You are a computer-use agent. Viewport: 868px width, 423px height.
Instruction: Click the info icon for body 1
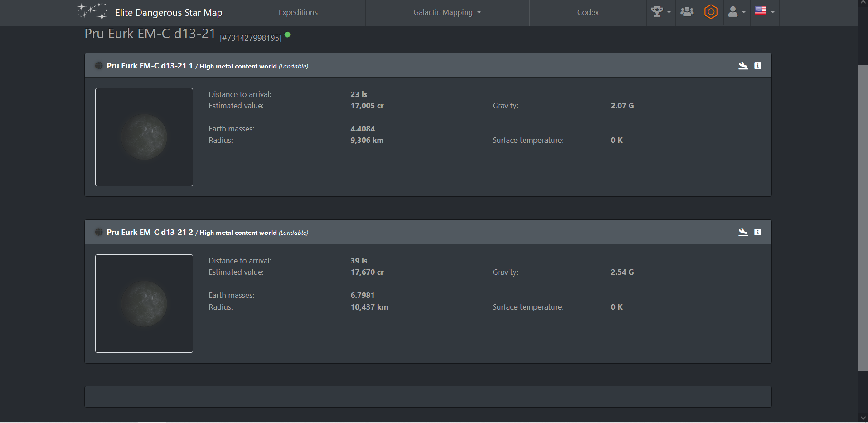point(758,66)
